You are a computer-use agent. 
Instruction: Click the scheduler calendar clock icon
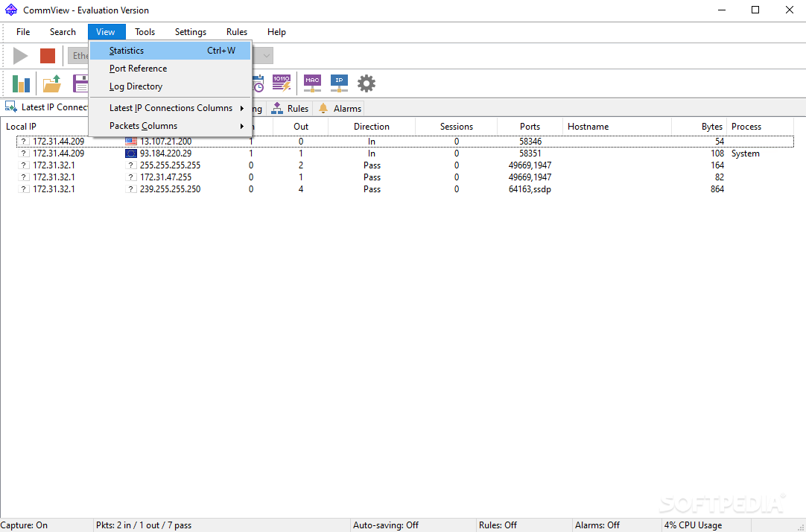point(258,83)
